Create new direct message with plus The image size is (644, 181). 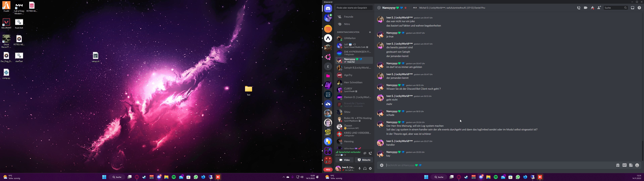(370, 32)
